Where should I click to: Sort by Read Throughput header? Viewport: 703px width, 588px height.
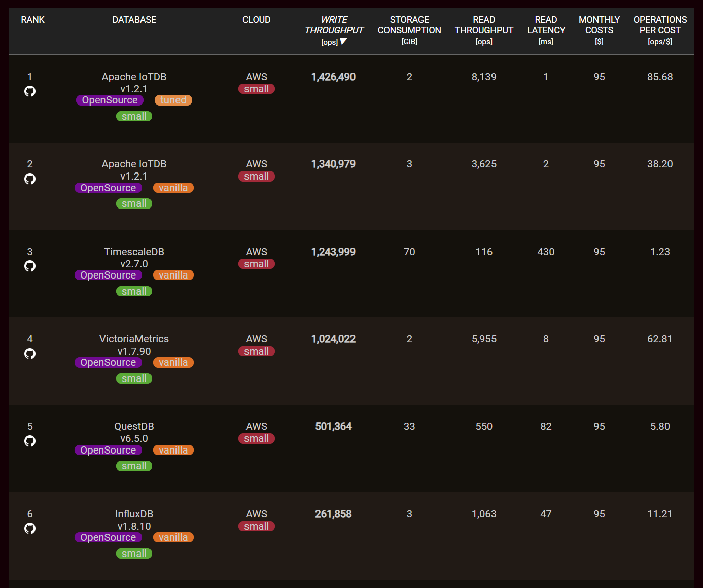(483, 30)
